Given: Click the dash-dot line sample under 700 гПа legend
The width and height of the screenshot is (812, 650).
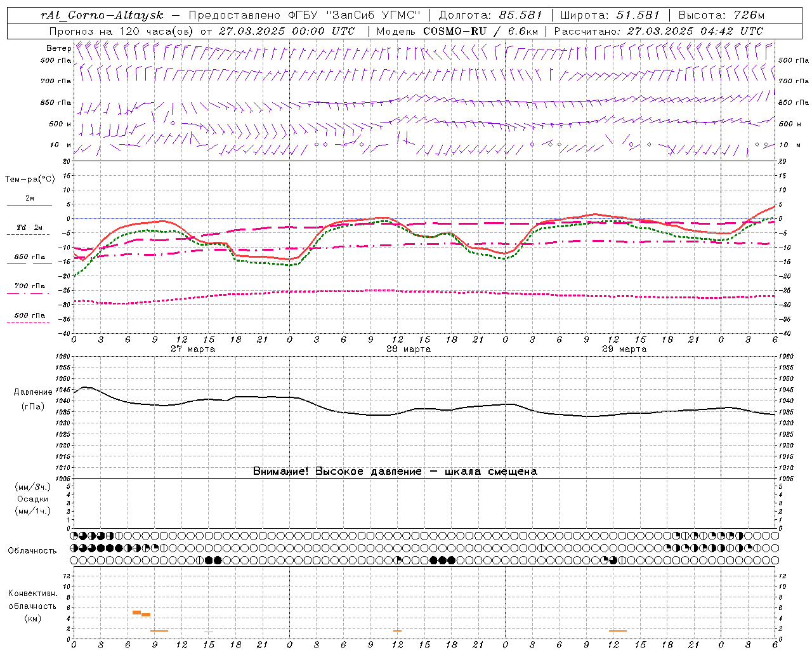Looking at the screenshot, I should (28, 293).
